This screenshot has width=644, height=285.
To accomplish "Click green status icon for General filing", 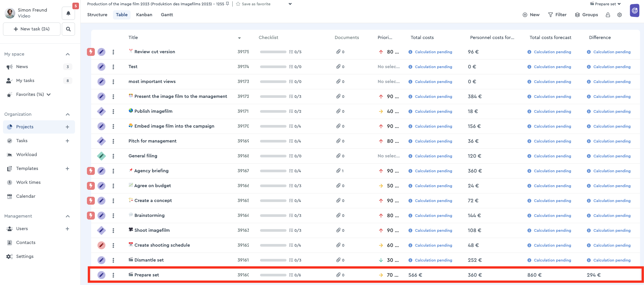I will (x=101, y=156).
